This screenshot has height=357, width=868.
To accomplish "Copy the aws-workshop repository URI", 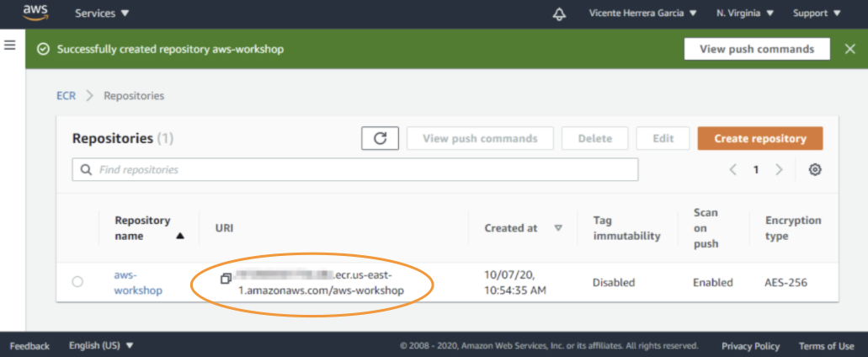I will [x=226, y=279].
